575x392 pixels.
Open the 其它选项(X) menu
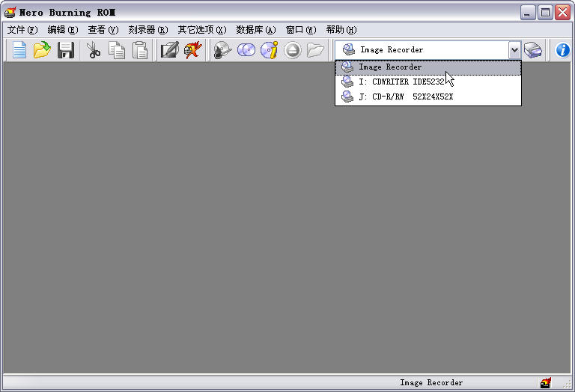[202, 30]
